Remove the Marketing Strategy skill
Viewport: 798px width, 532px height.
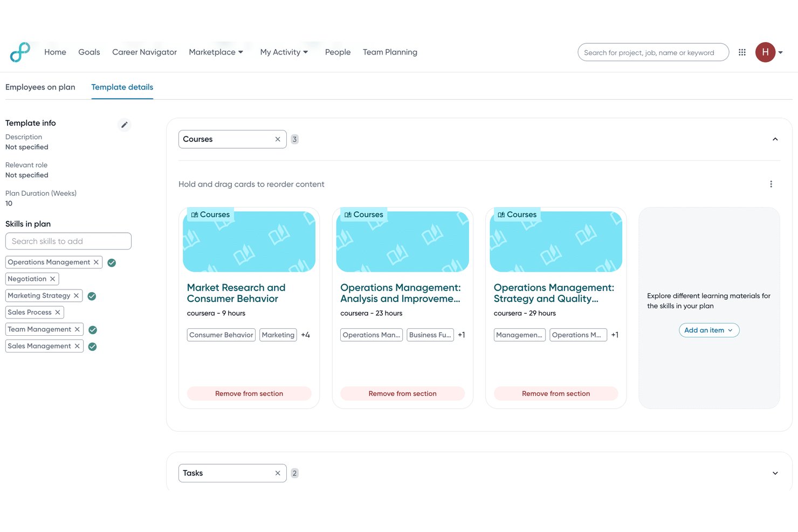coord(76,295)
